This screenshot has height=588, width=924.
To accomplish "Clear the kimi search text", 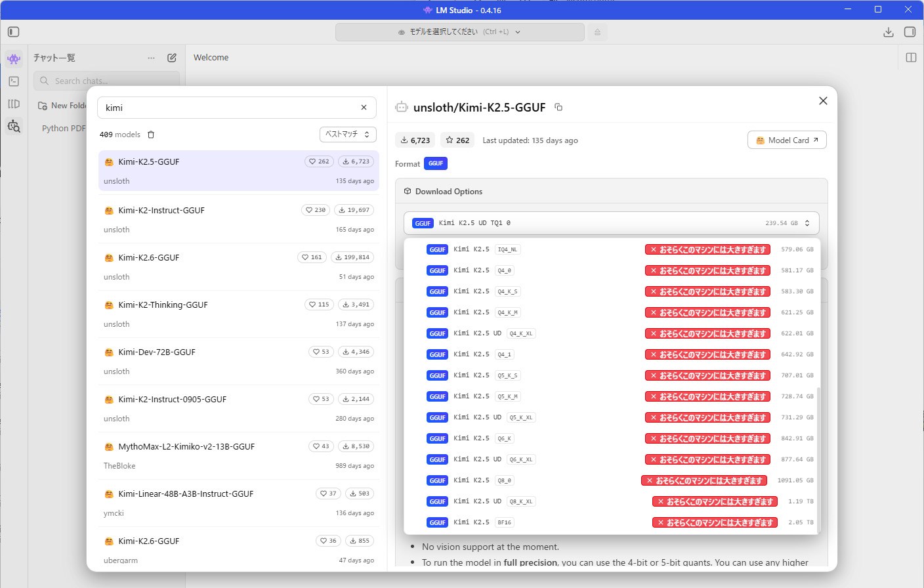I will (x=364, y=108).
